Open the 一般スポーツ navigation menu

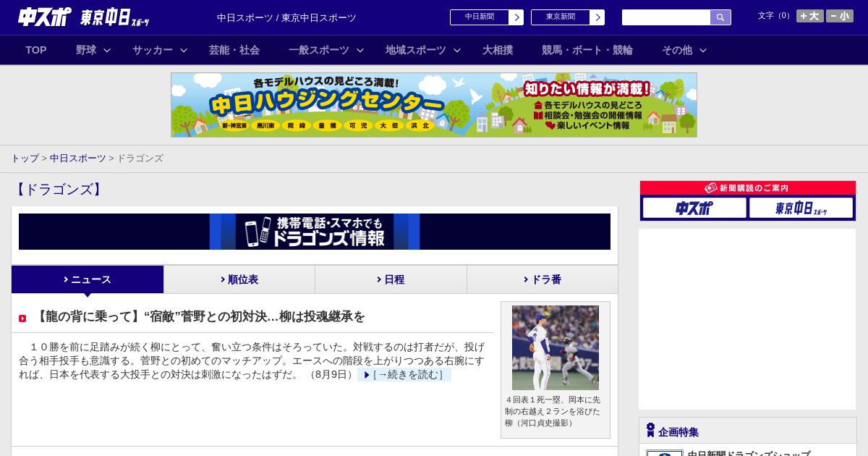coord(319,50)
